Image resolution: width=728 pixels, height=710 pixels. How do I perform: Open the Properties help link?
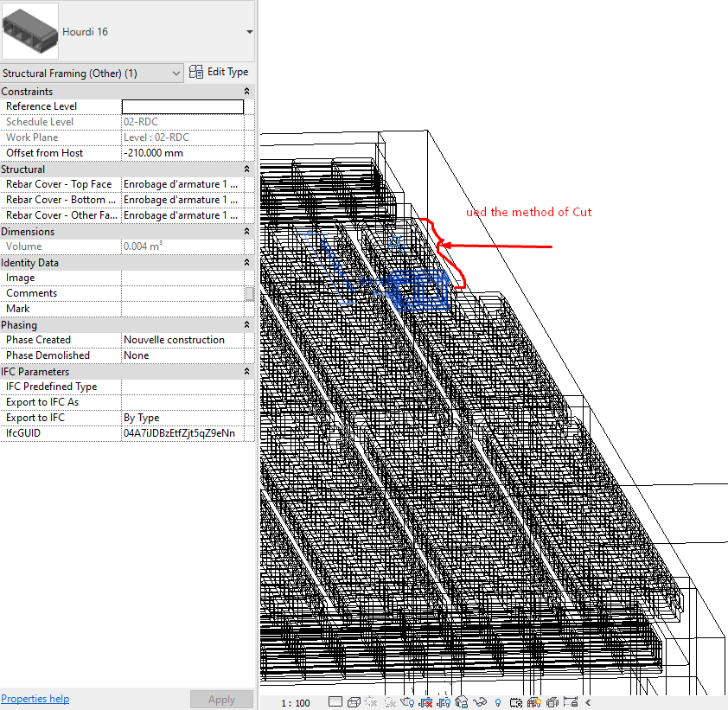35,698
